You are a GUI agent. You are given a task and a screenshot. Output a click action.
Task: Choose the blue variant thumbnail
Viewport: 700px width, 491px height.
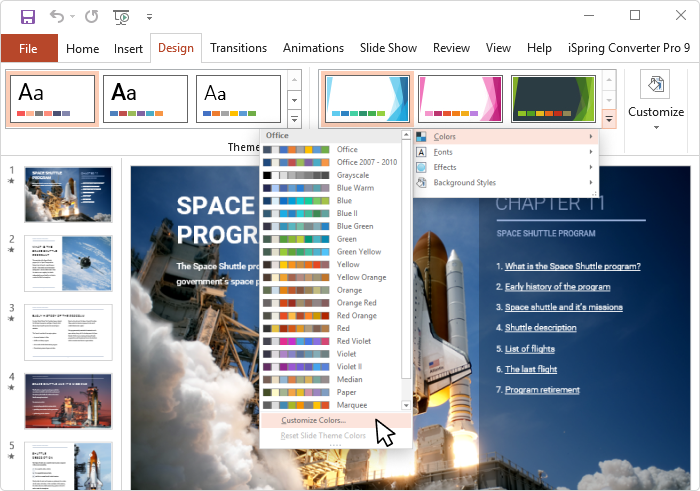click(367, 99)
